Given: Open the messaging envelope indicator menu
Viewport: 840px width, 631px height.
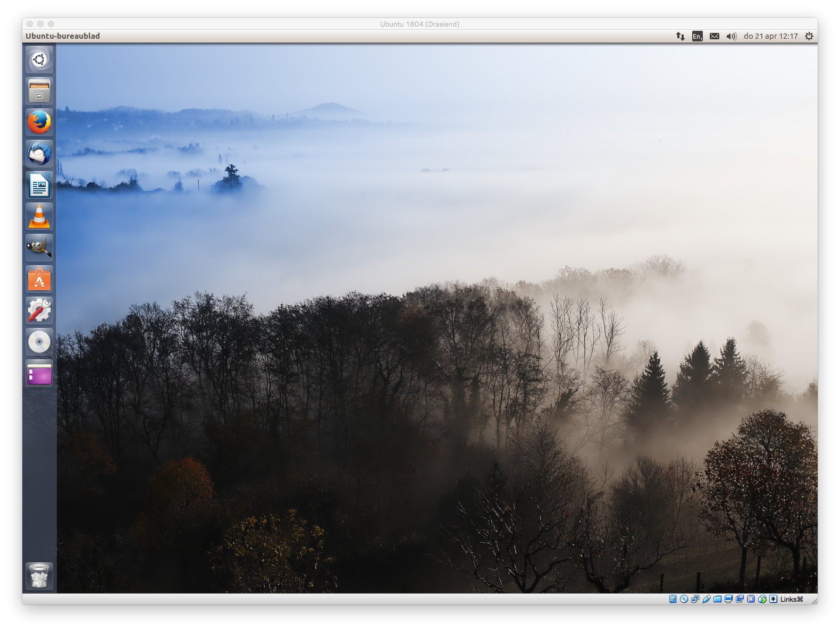Looking at the screenshot, I should (x=714, y=36).
